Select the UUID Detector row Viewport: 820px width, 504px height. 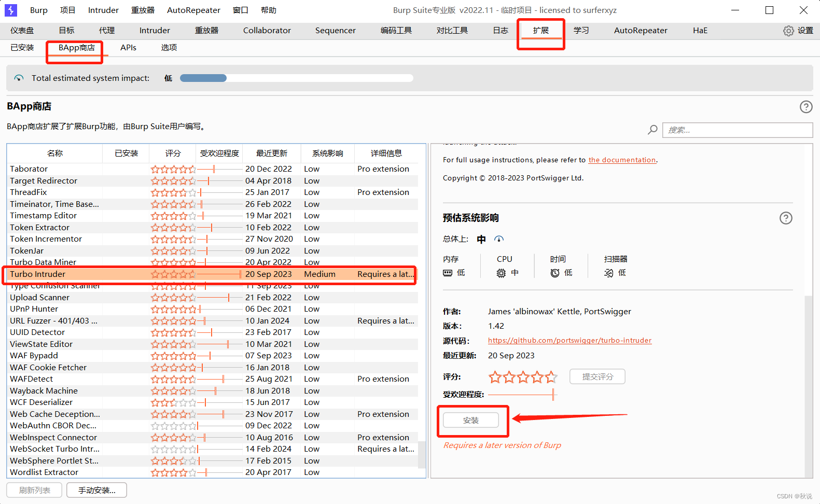click(x=213, y=332)
